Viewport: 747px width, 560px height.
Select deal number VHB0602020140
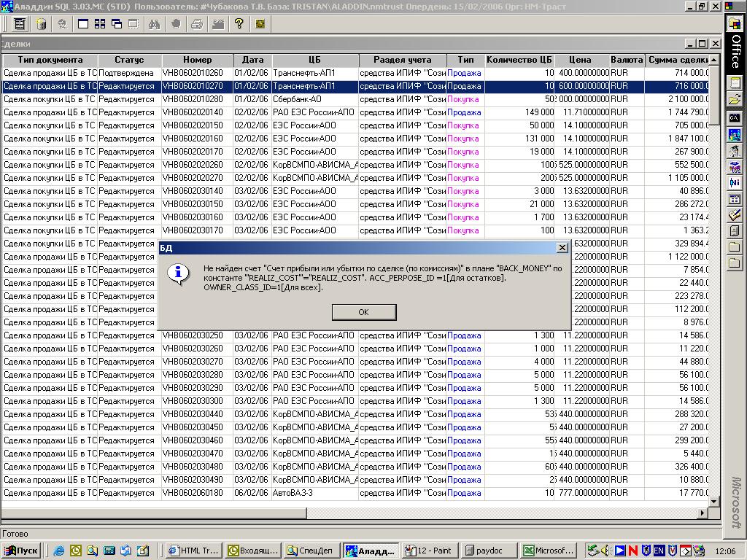pos(193,112)
